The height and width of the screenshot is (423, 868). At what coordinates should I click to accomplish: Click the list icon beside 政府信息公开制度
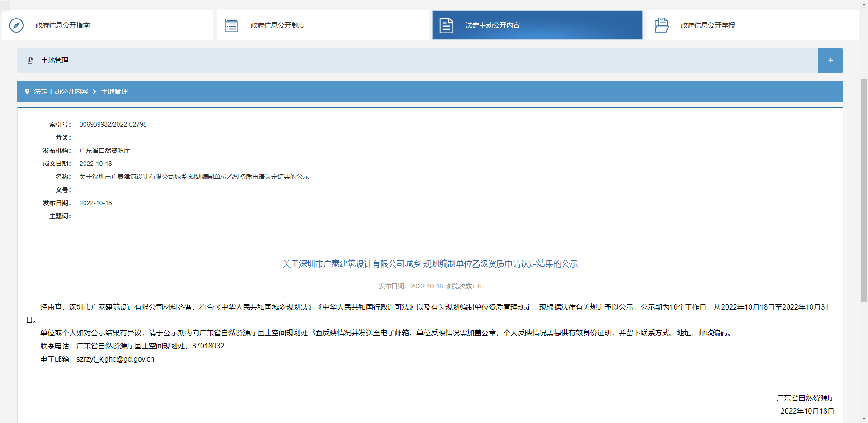231,25
